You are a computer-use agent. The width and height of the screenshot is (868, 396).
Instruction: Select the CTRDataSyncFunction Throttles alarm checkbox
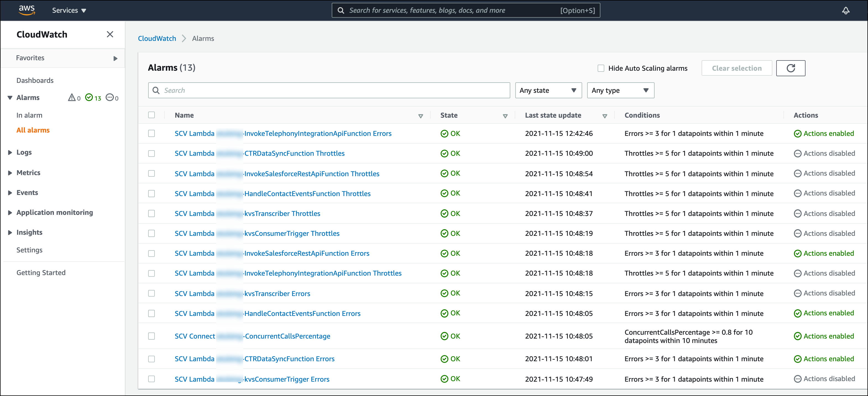point(152,154)
